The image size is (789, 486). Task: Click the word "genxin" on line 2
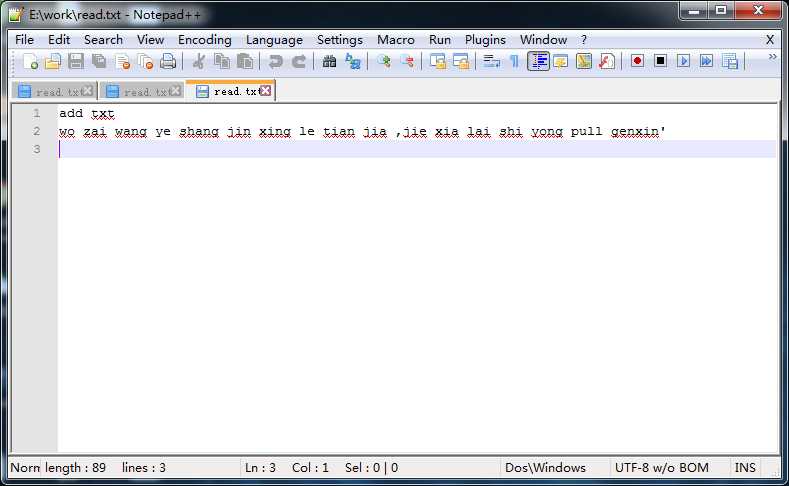pos(635,132)
